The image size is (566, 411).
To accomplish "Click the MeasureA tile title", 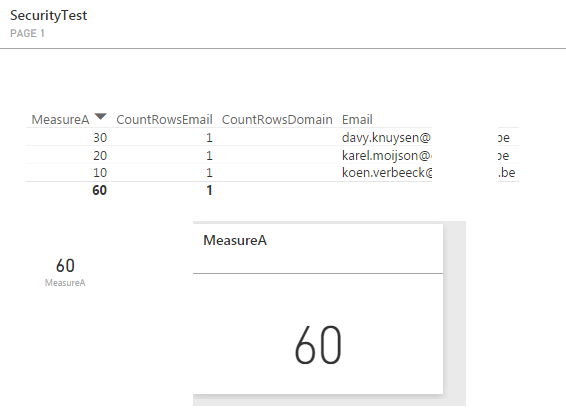I will tap(235, 240).
